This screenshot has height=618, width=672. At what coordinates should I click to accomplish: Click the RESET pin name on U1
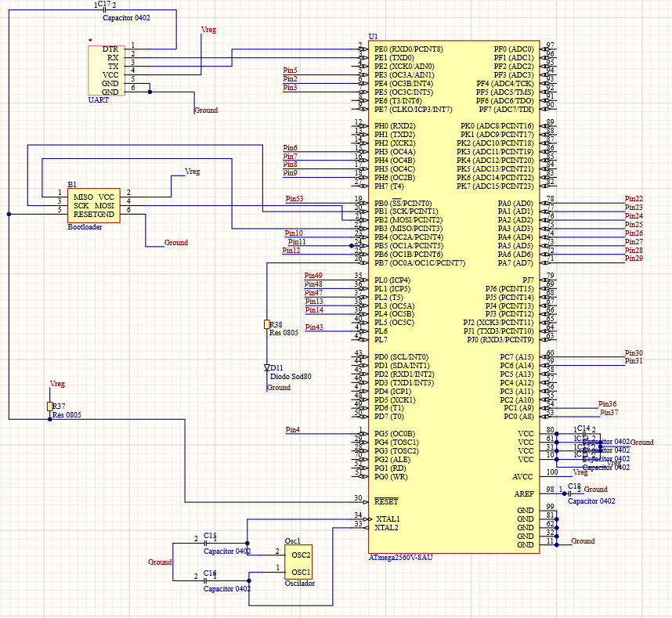click(x=386, y=502)
